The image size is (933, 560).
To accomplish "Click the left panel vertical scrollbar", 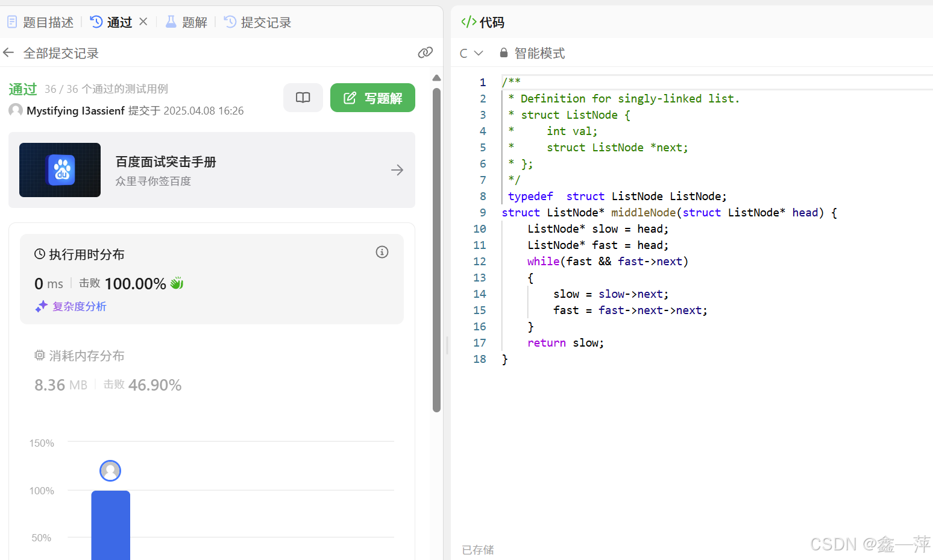I will (x=437, y=250).
